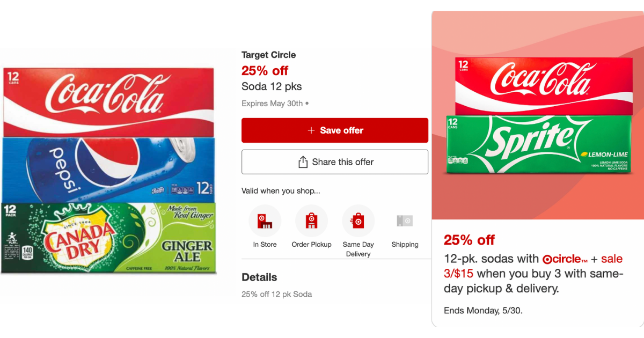The image size is (644, 338).
Task: Click the Target Circle bullseye logo in the ad
Action: [x=547, y=259]
